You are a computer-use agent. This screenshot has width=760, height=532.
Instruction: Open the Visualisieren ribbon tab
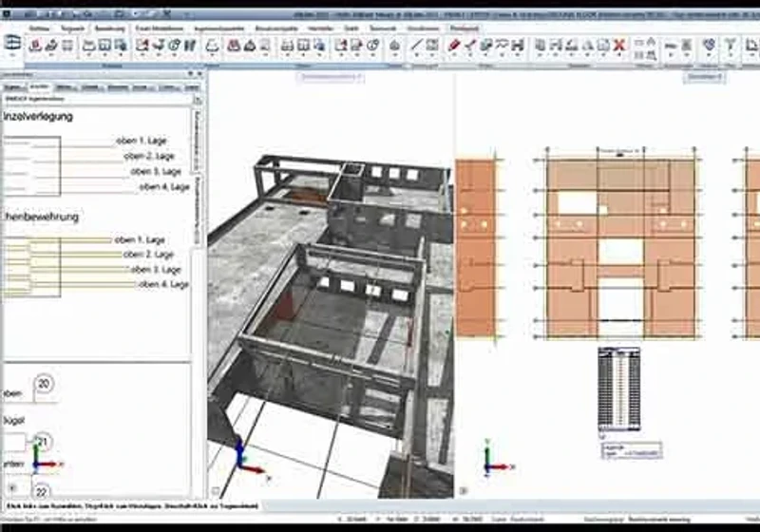pos(423,28)
